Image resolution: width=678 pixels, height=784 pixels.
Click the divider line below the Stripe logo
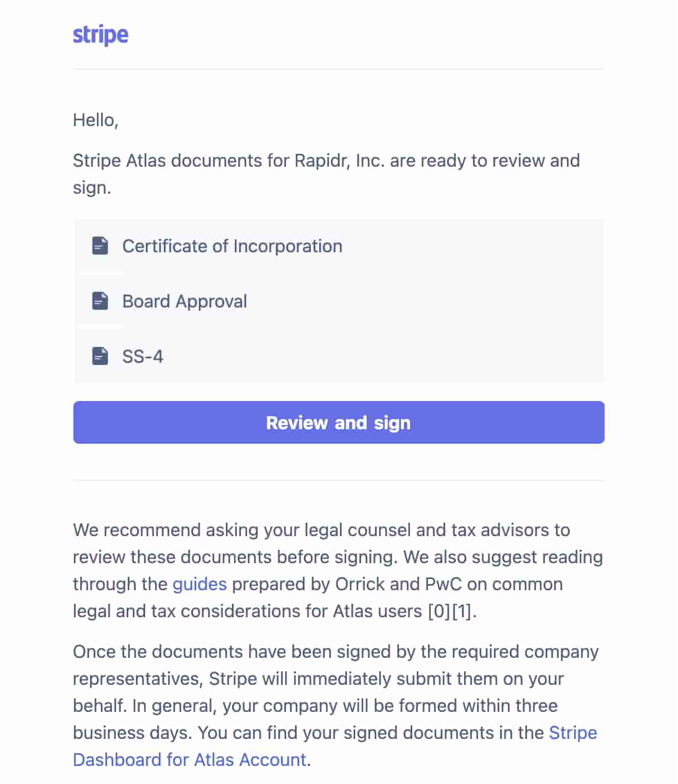[338, 69]
